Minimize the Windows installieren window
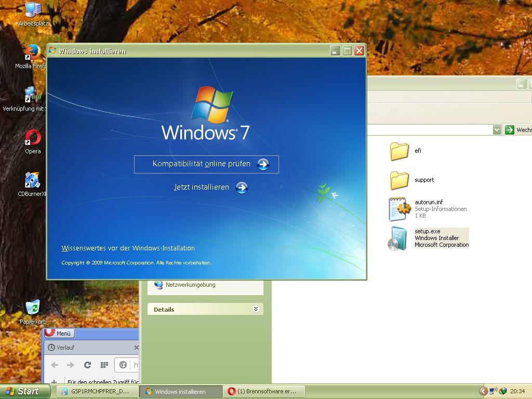 point(335,51)
